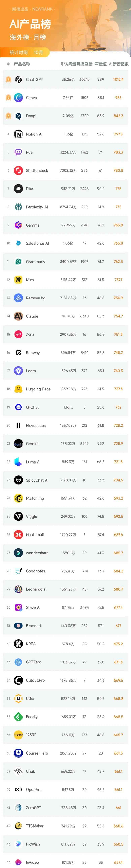Click the Poe logo icon

pyautogui.click(x=19, y=152)
